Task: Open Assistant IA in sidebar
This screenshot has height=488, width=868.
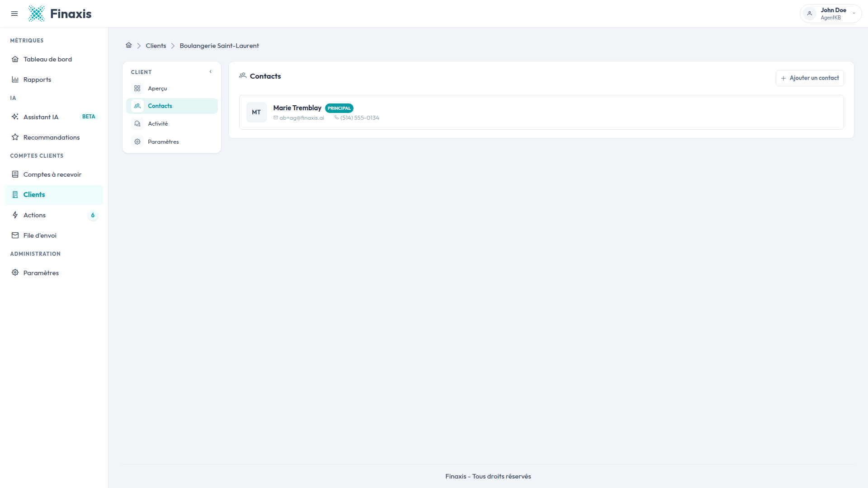Action: click(x=54, y=117)
